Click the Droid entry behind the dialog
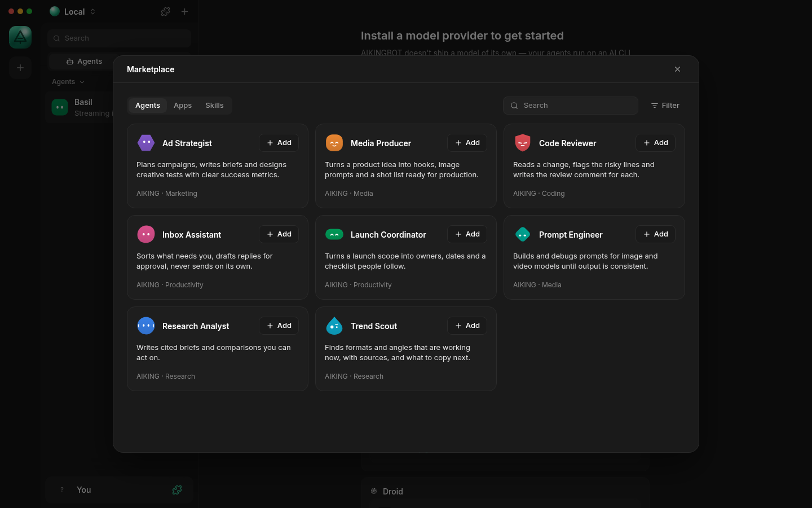Screen dimensions: 812x508 click(505, 492)
